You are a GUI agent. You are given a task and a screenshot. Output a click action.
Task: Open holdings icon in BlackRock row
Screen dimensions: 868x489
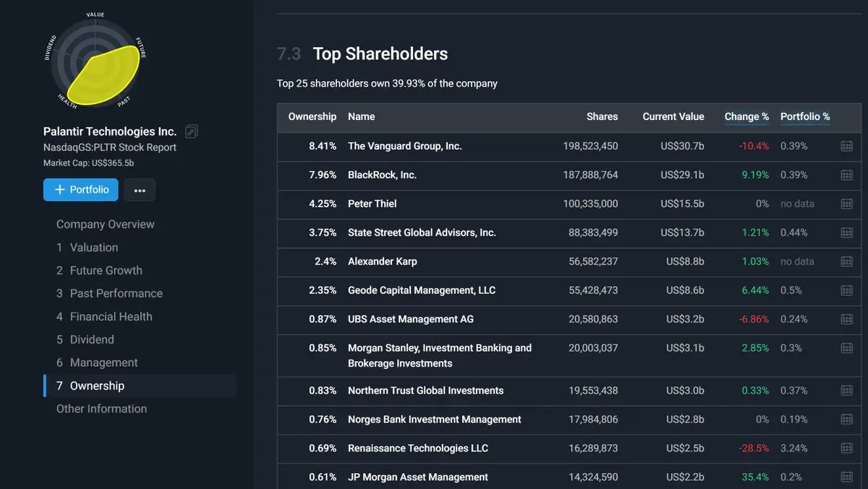tap(846, 175)
